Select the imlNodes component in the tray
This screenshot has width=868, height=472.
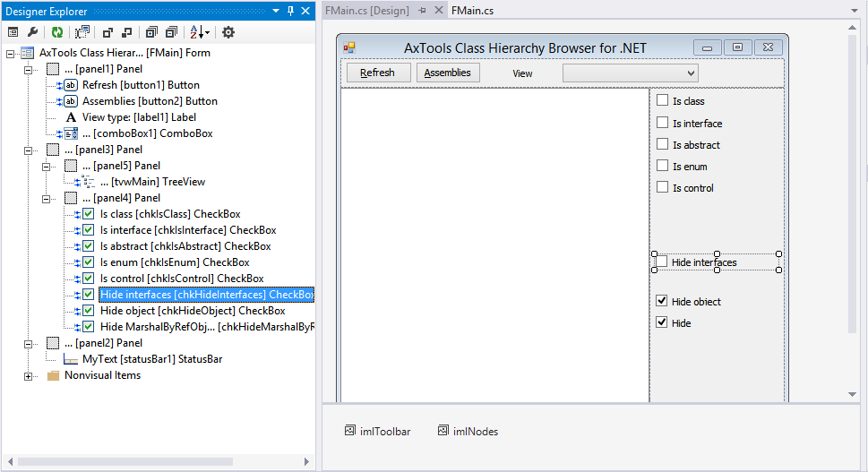pyautogui.click(x=468, y=431)
